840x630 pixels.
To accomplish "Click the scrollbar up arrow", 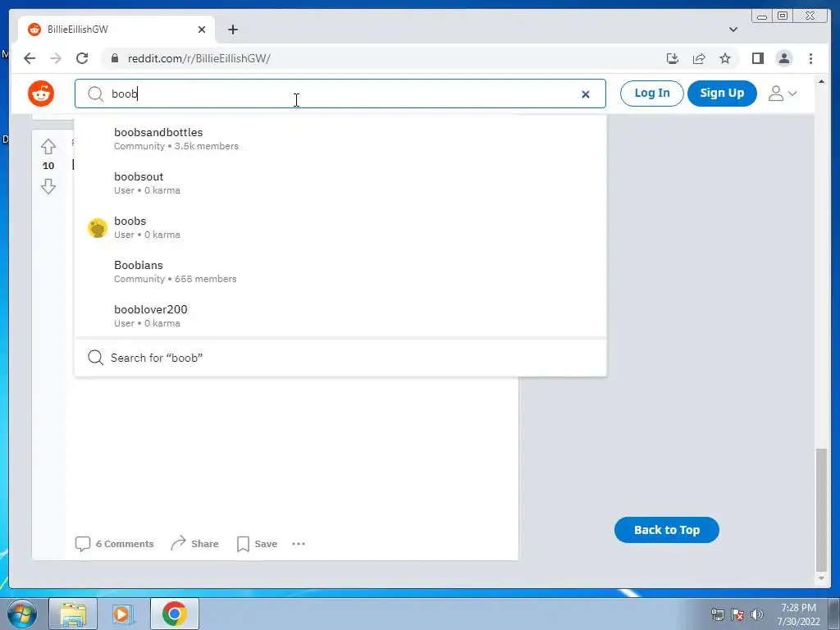I will click(820, 81).
